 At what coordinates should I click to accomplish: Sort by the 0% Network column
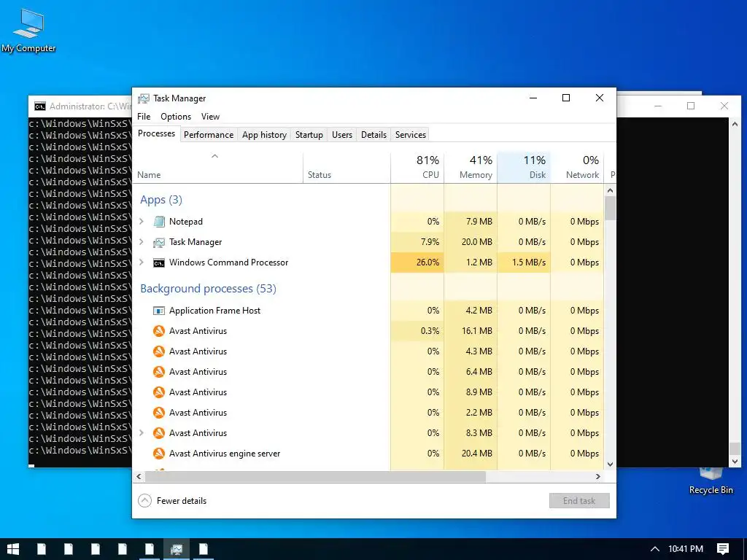(x=578, y=168)
